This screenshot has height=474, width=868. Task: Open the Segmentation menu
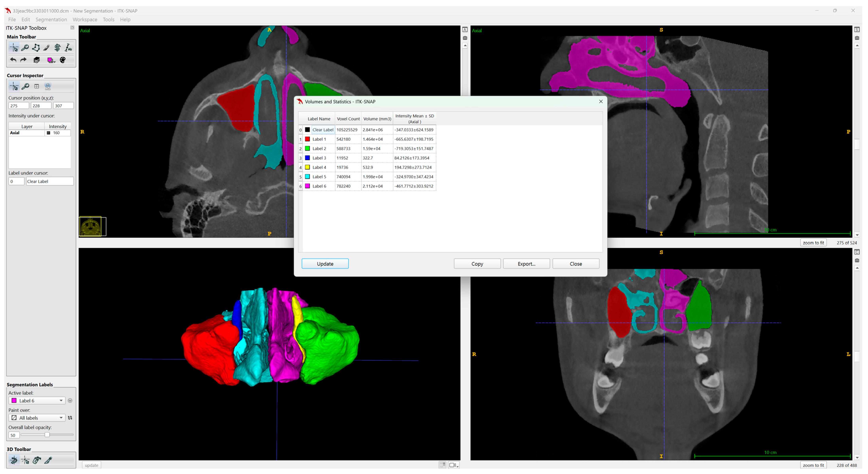click(51, 20)
